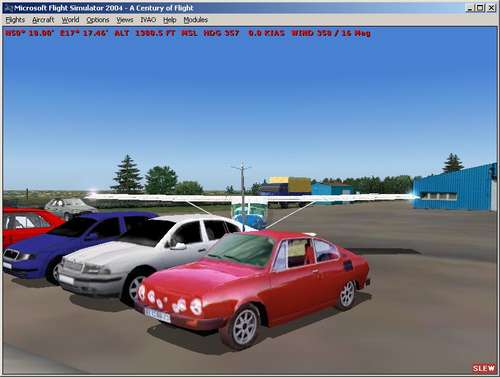Click the HDG 357 heading readout
Viewport: 500px width, 377px height.
point(221,33)
